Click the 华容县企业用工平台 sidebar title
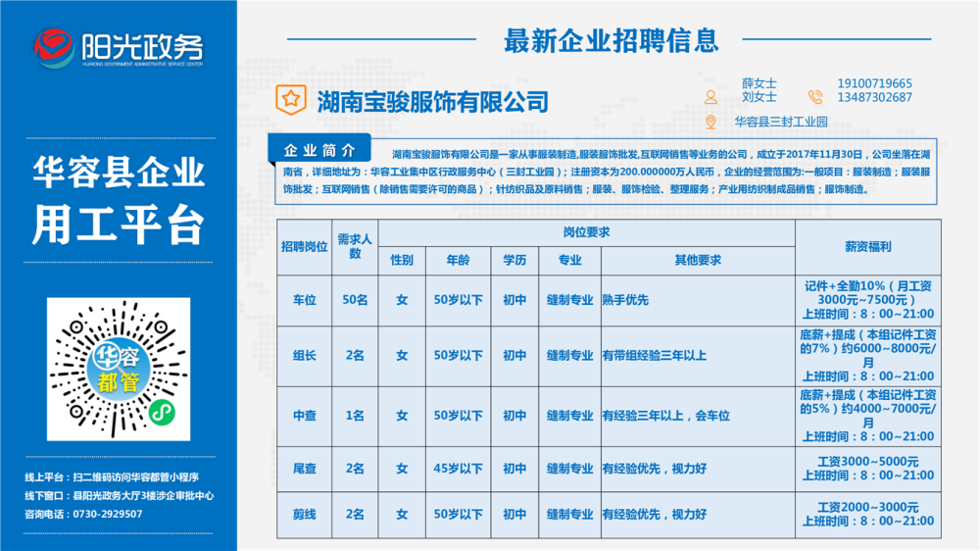This screenshot has width=980, height=551. 119,199
